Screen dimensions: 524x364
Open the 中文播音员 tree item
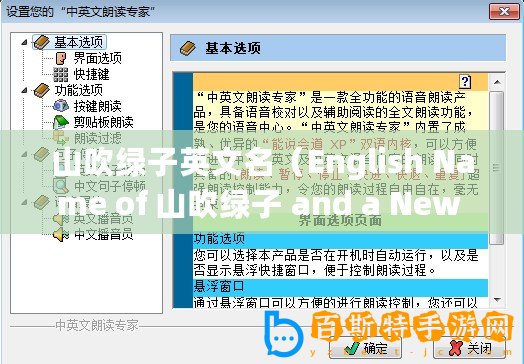click(104, 235)
